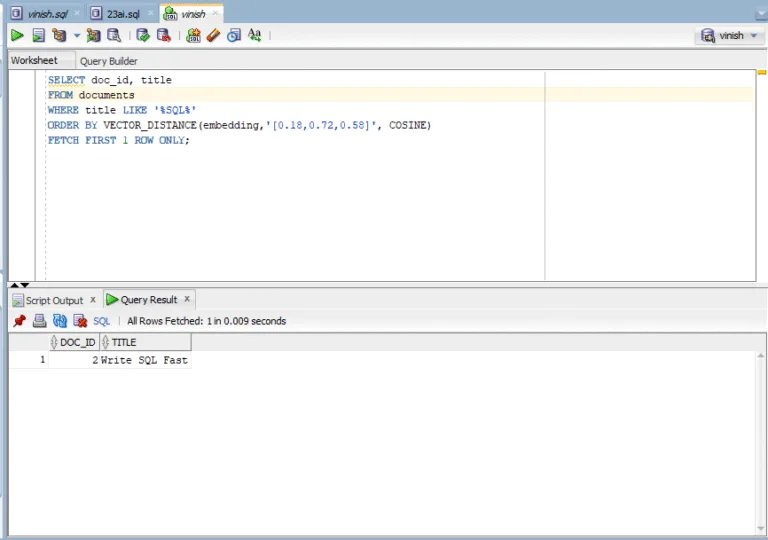Commit changes with the Commit icon
Image resolution: width=768 pixels, height=540 pixels.
(143, 35)
